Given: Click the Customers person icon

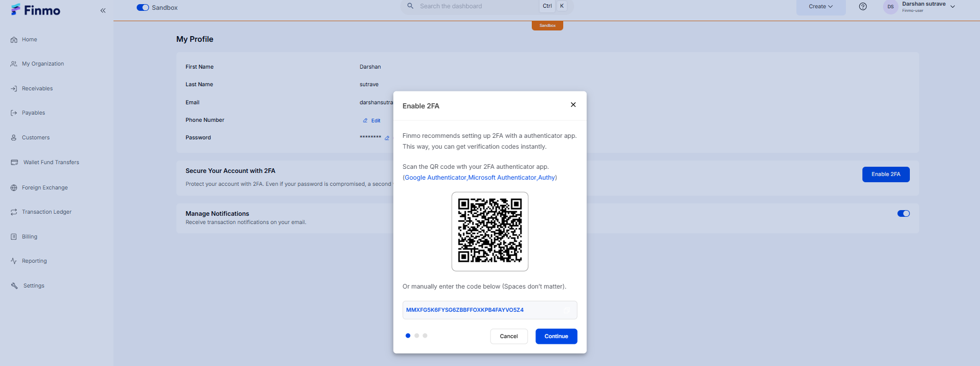Looking at the screenshot, I should (14, 138).
